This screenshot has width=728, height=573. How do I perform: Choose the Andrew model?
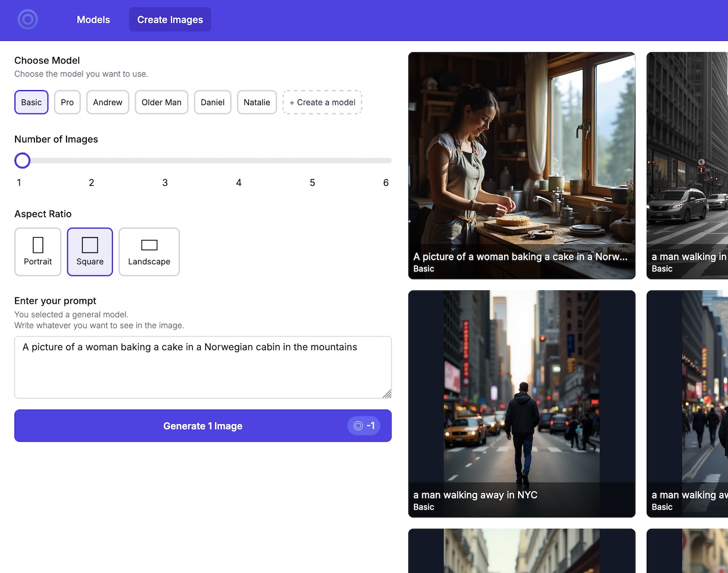[108, 102]
